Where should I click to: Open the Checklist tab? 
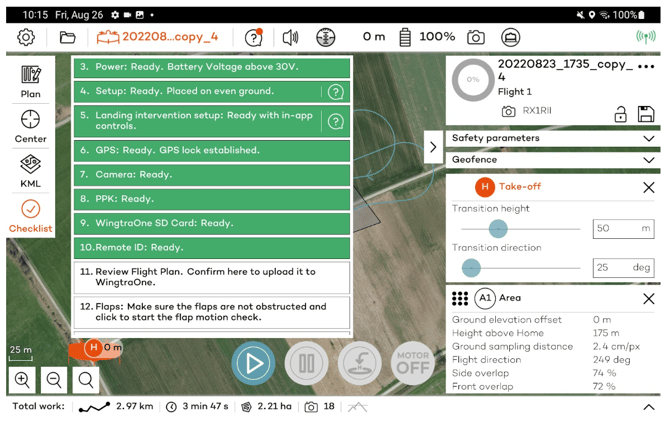30,216
